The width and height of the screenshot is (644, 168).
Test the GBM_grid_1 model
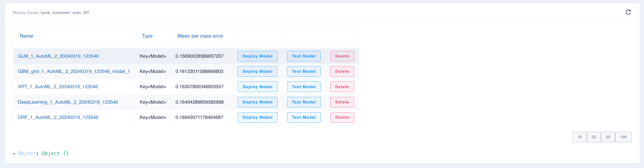click(x=303, y=71)
